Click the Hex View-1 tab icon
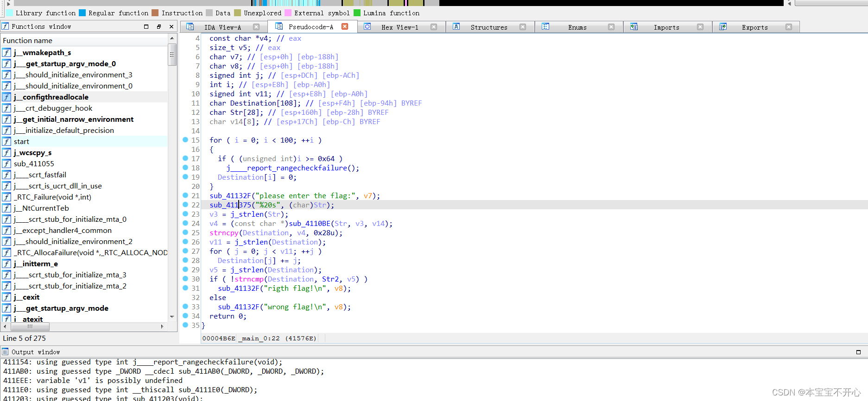Viewport: 868px width, 401px height. coord(367,27)
